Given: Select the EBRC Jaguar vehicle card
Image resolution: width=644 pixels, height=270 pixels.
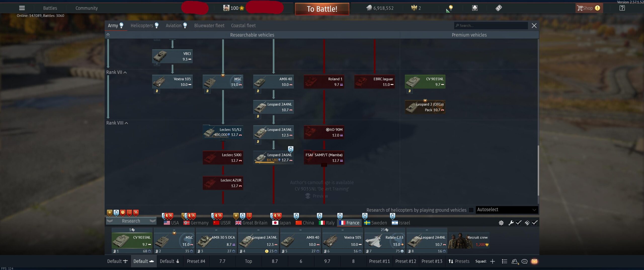Looking at the screenshot, I should pos(374,82).
